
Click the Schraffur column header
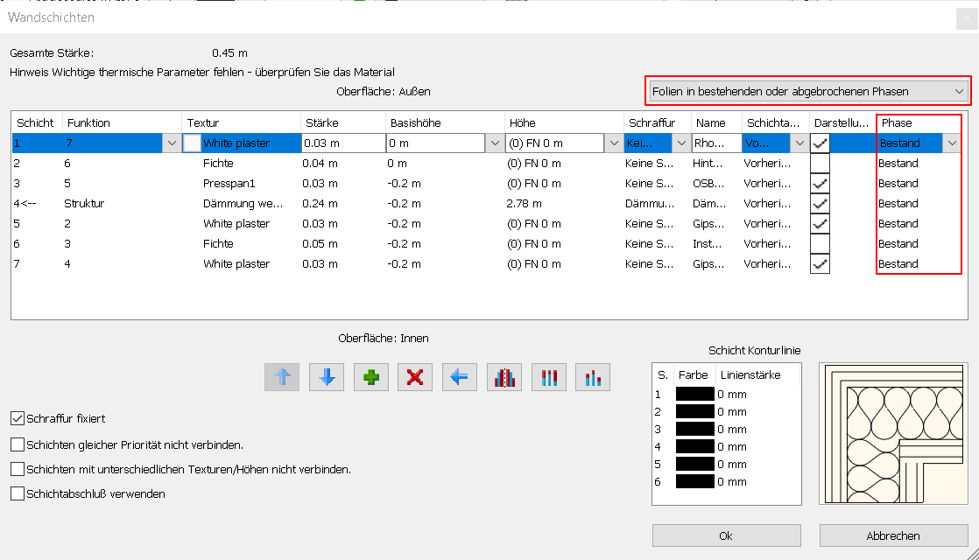point(658,122)
